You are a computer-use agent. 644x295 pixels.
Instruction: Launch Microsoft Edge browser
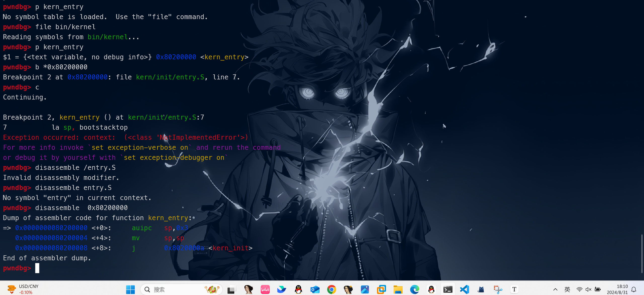point(414,289)
